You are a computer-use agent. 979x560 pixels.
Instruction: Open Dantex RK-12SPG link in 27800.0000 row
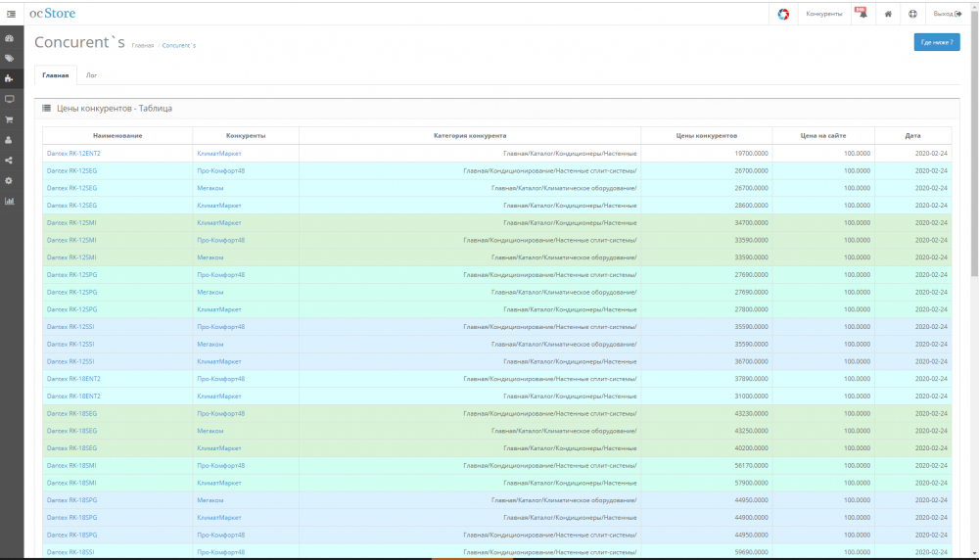[71, 309]
